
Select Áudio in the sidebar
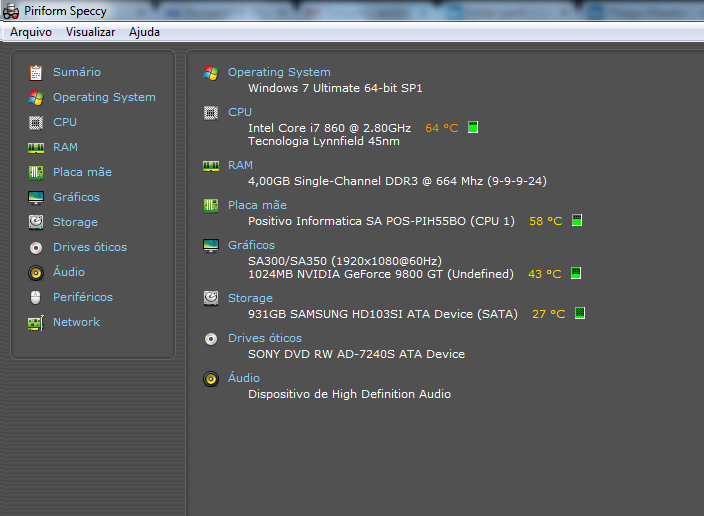pyautogui.click(x=69, y=272)
